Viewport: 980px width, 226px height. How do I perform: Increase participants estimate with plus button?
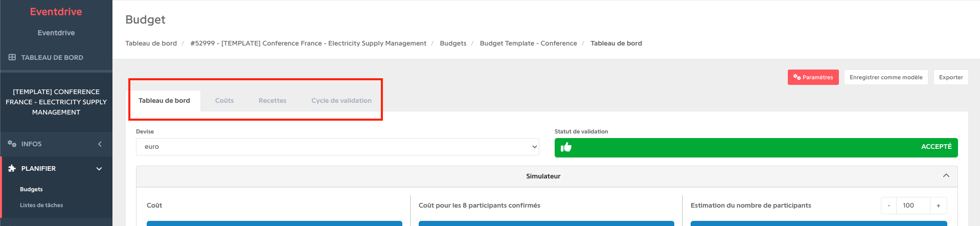[x=939, y=206]
